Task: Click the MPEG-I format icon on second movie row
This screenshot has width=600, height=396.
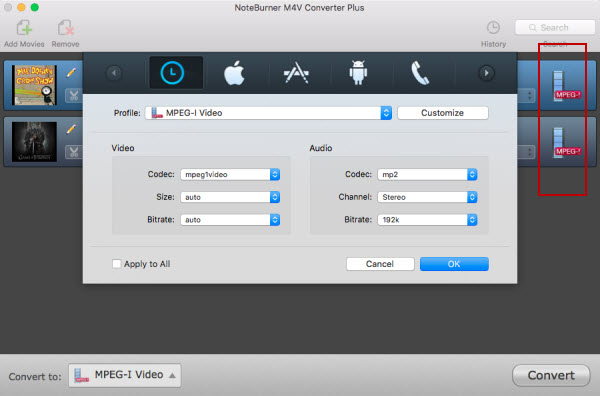Action: pos(566,143)
